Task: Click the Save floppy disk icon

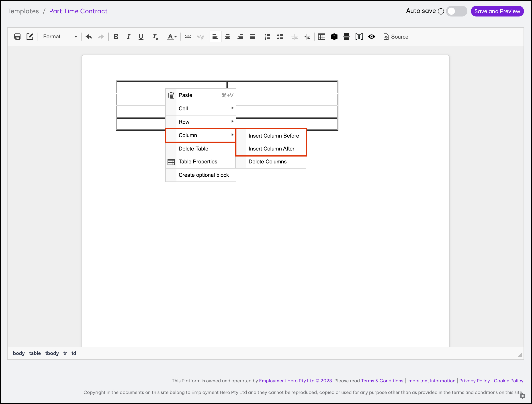Action: click(x=17, y=37)
